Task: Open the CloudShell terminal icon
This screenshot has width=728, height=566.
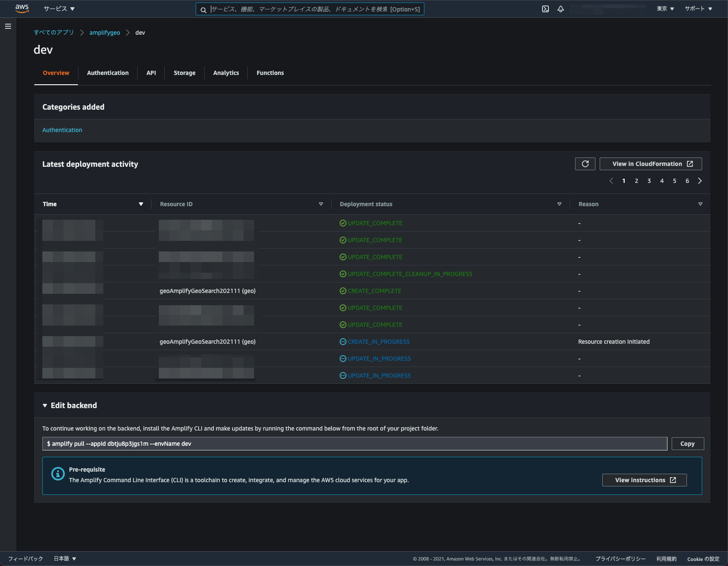Action: 545,9
